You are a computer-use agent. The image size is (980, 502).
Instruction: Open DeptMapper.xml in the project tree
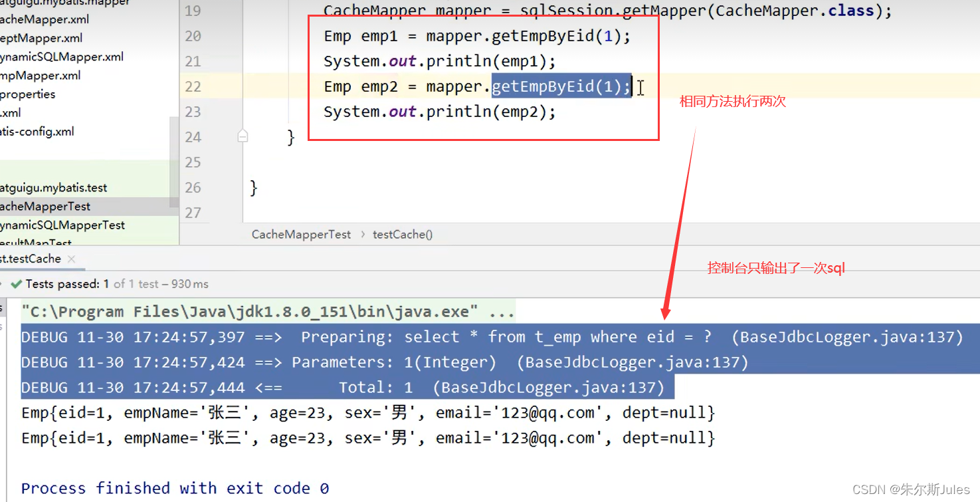(41, 38)
